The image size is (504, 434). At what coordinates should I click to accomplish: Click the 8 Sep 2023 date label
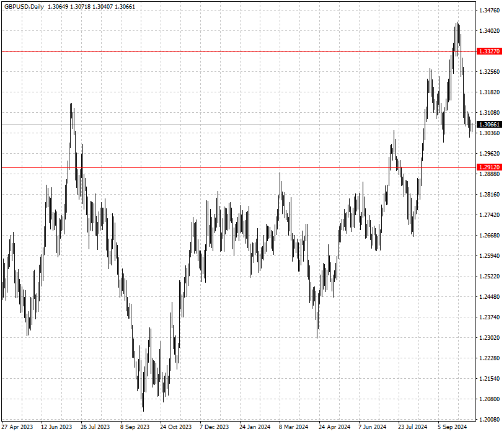(135, 427)
